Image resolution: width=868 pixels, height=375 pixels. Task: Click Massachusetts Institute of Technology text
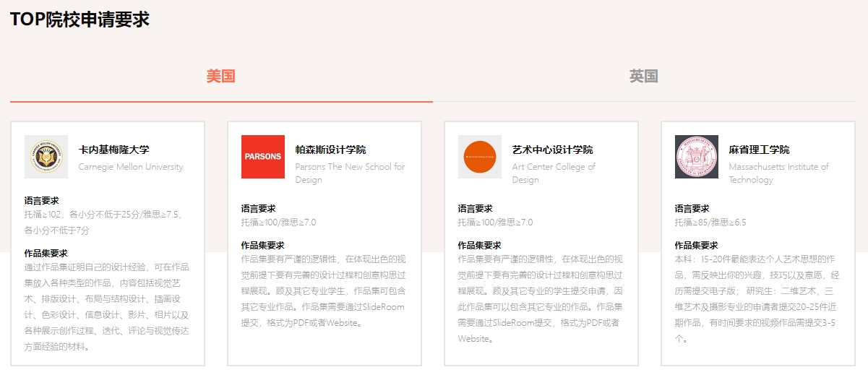coord(778,173)
